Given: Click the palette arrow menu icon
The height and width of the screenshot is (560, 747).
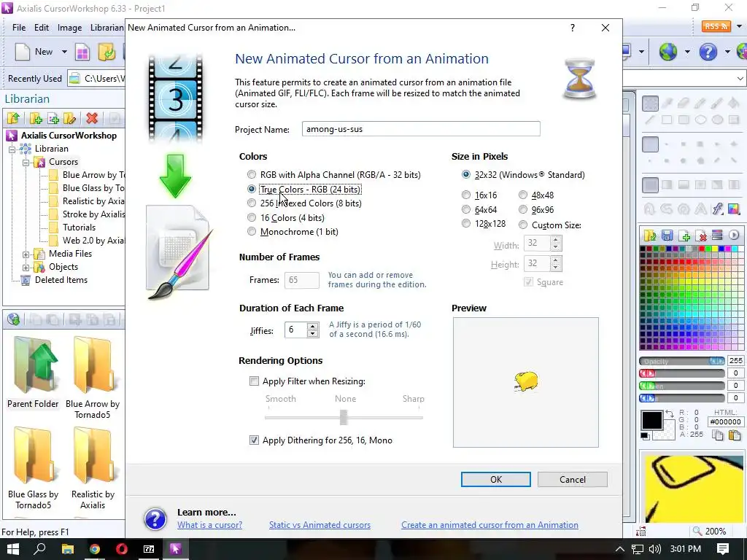Looking at the screenshot, I should point(734,235).
